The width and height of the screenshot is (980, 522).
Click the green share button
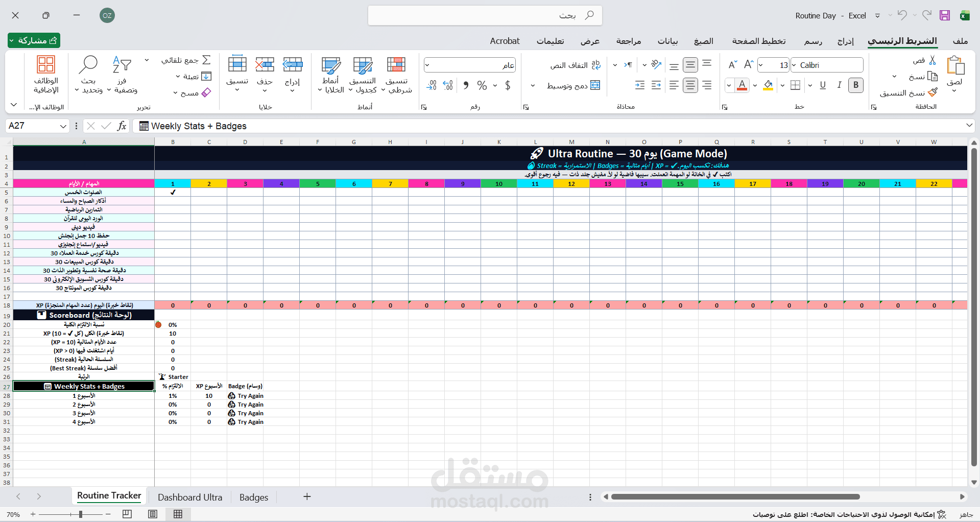(34, 40)
